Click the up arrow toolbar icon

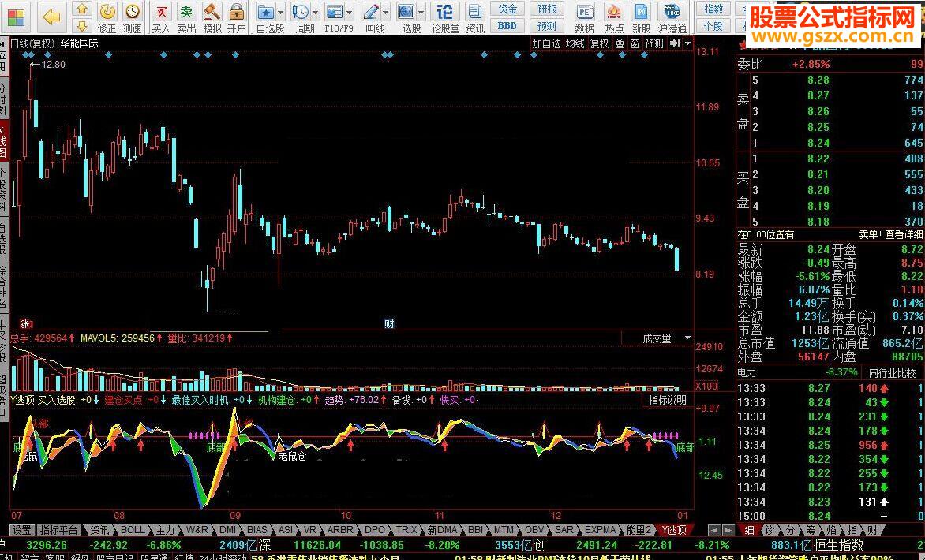(83, 9)
